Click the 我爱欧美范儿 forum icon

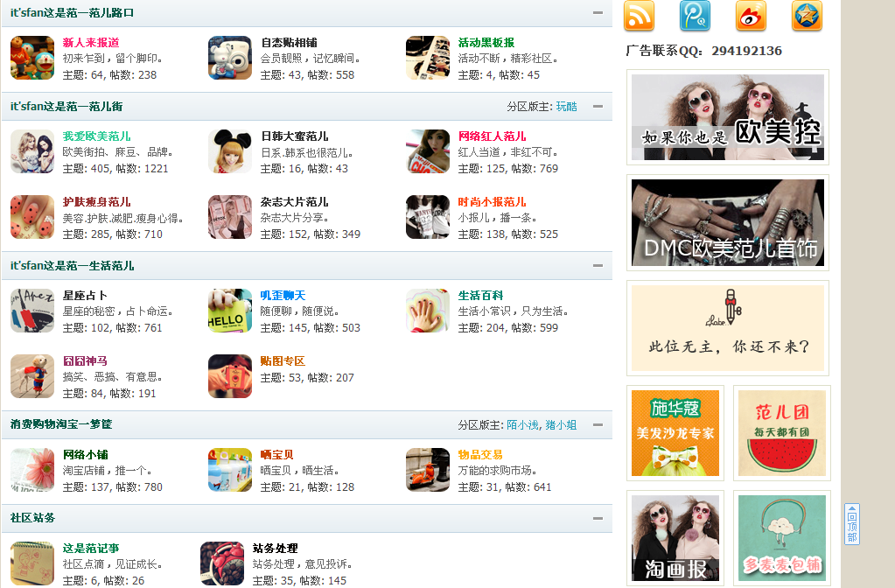click(32, 151)
